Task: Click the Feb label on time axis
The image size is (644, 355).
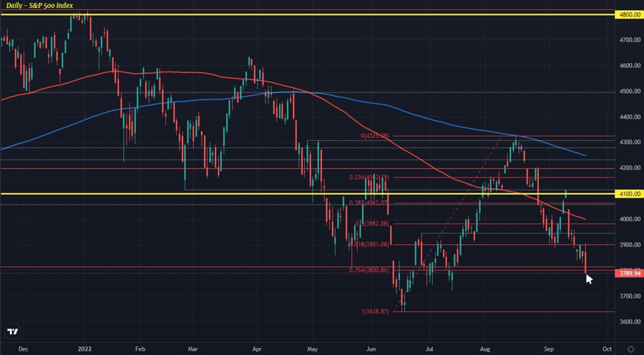Action: point(140,349)
